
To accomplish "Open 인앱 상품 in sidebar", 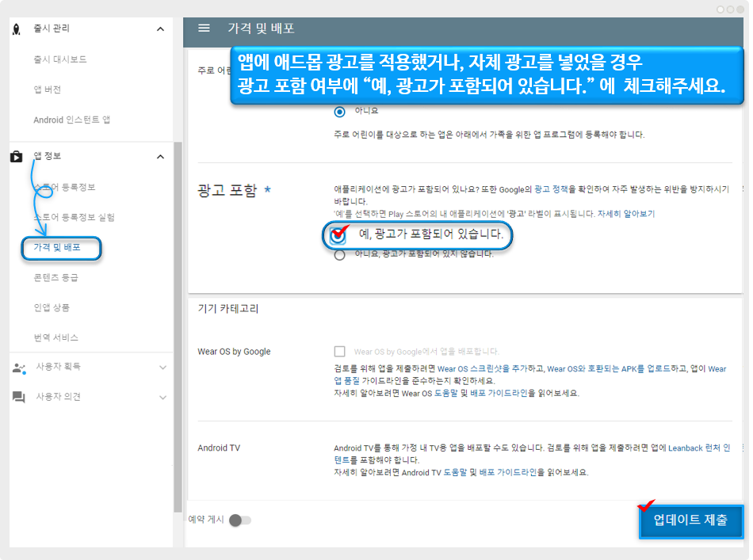I will 52,307.
